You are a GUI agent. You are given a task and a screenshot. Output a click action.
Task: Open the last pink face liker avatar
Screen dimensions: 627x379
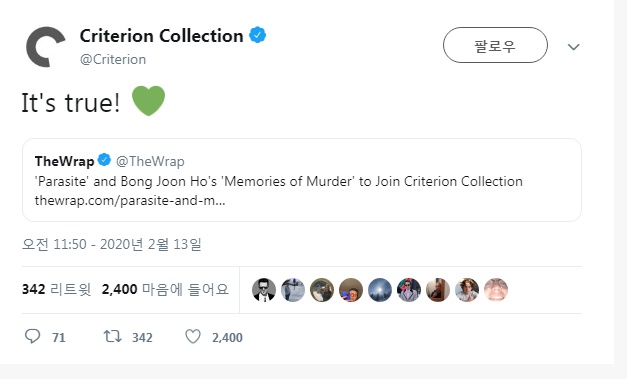click(496, 290)
